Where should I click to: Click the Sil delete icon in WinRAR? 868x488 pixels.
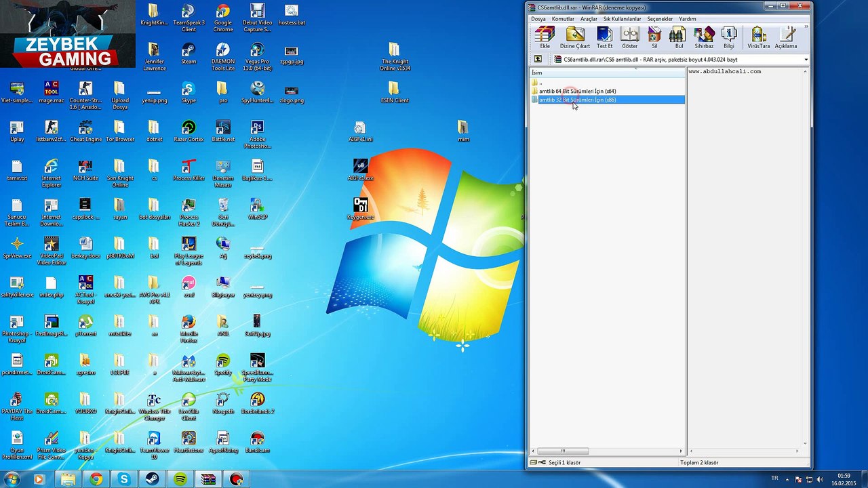[654, 38]
